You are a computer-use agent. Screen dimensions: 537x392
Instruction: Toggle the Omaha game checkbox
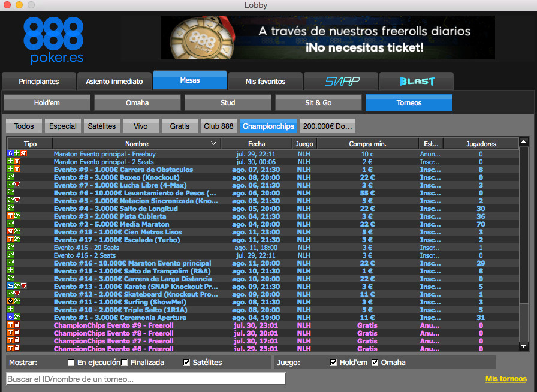click(375, 363)
